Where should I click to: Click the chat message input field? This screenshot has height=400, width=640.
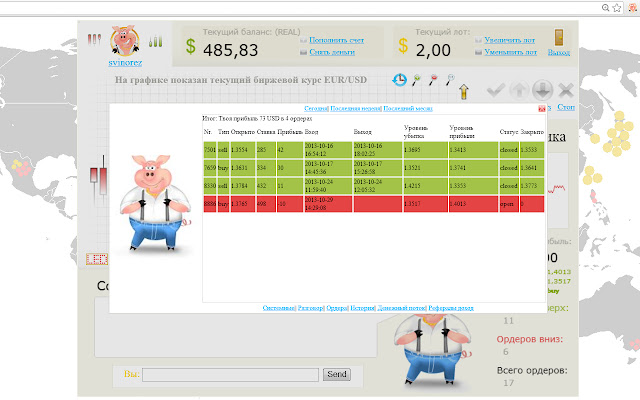click(230, 374)
